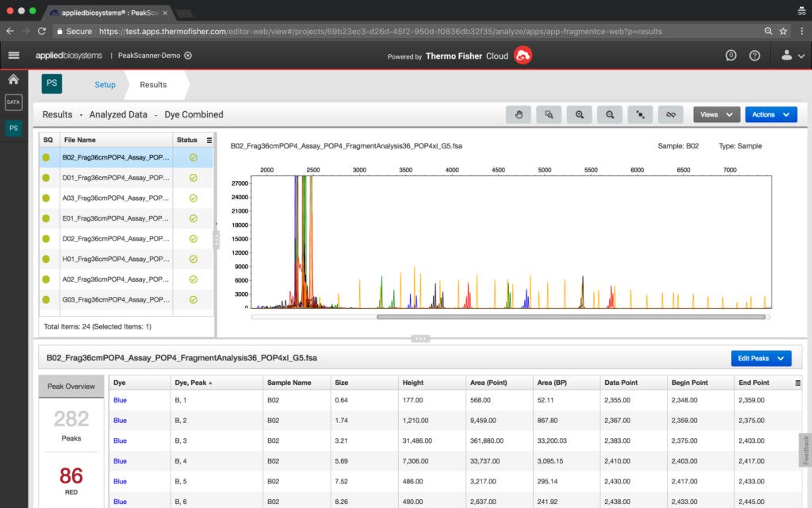Screen dimensions: 812x508
Task: Zoom in on the electropherogram plot
Action: tap(580, 114)
